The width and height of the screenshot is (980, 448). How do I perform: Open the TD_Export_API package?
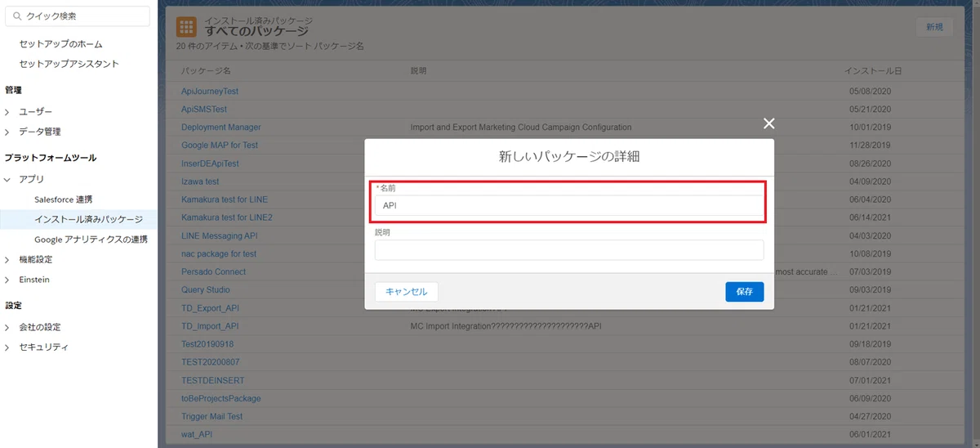210,308
